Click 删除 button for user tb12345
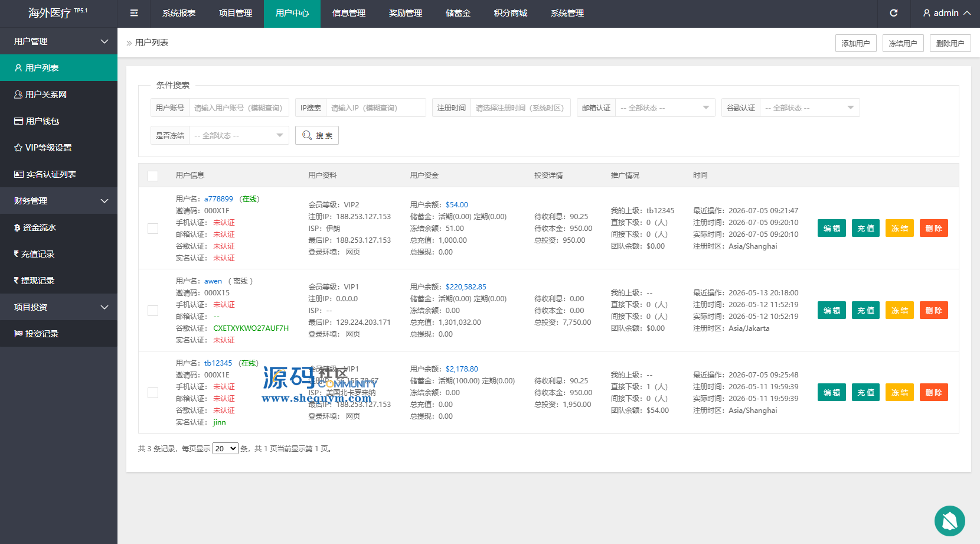Screen dimensions: 980x544 [x=934, y=392]
